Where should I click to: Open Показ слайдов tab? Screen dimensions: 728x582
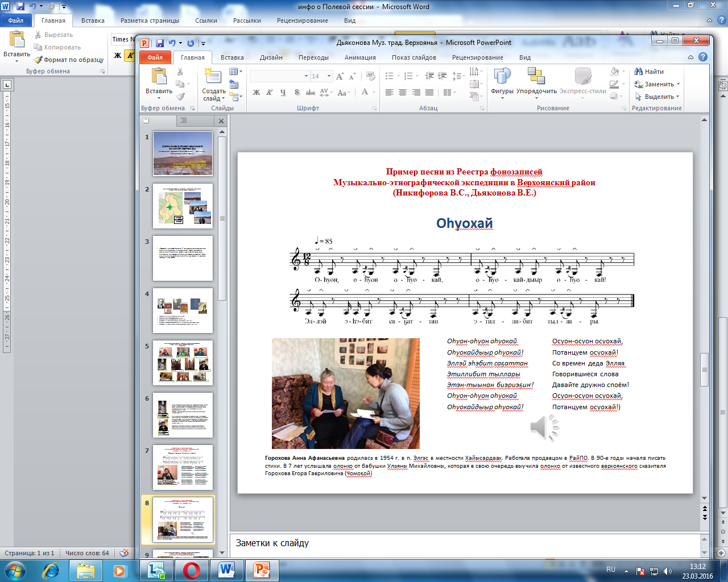click(414, 57)
